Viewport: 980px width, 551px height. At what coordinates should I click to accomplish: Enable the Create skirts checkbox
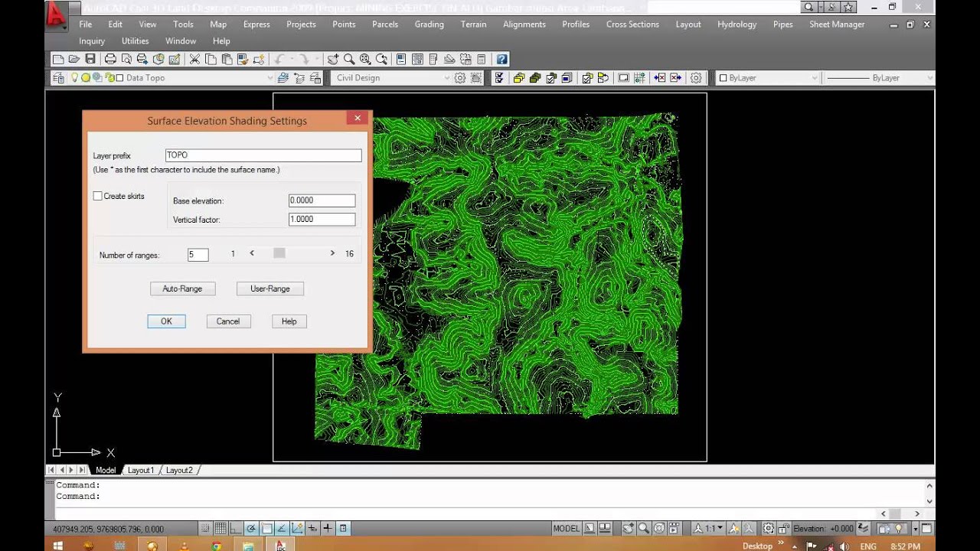[x=97, y=196]
